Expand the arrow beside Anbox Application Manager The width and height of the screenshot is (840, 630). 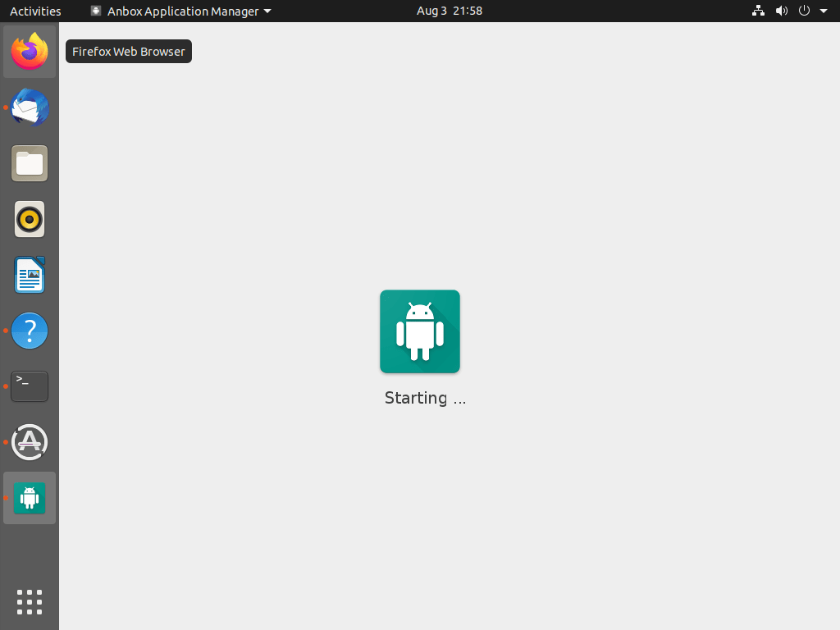[x=267, y=11]
